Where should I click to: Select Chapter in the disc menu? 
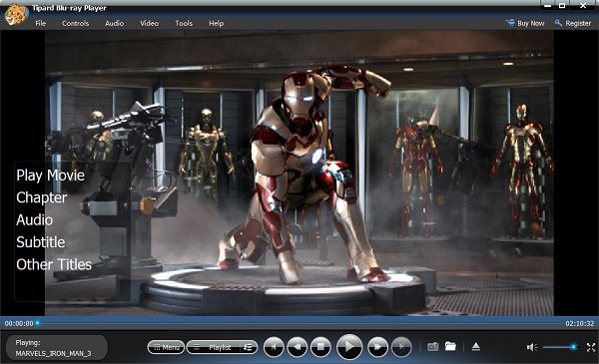(42, 197)
